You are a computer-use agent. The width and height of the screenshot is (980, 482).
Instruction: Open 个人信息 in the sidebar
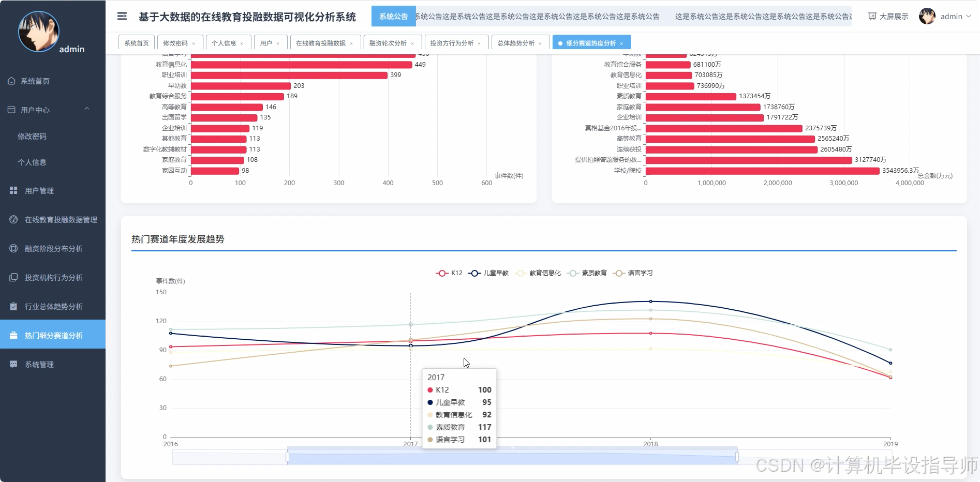click(32, 162)
